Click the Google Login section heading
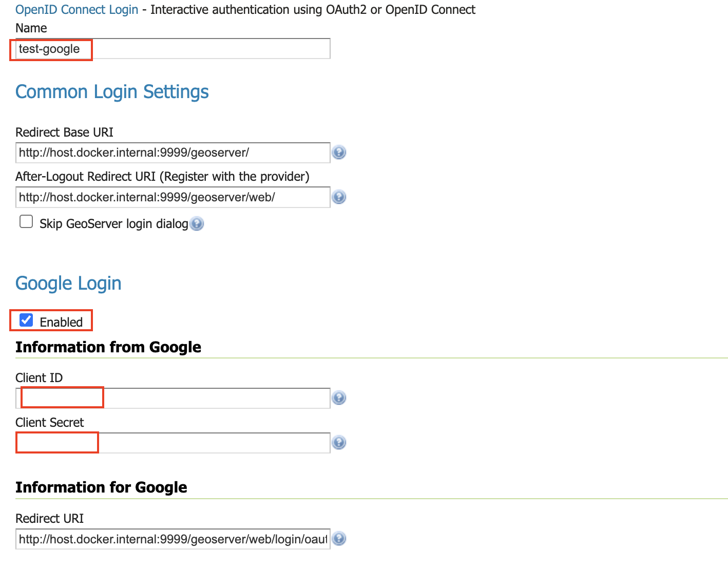The height and width of the screenshot is (567, 728). [68, 283]
